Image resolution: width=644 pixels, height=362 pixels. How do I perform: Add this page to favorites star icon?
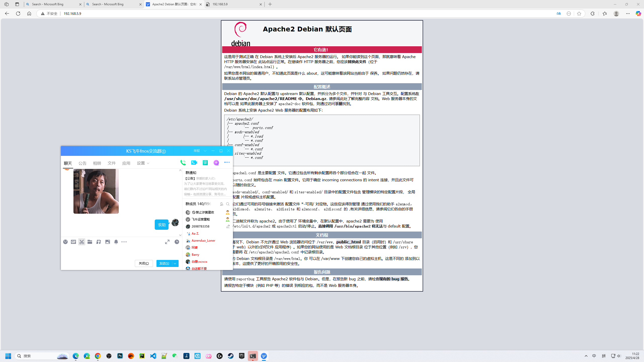pos(579,14)
